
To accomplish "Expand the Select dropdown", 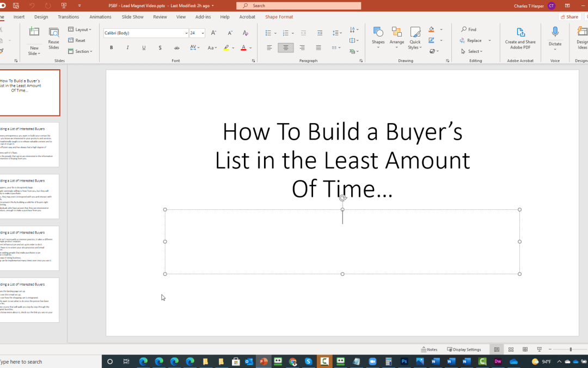I will [x=471, y=51].
